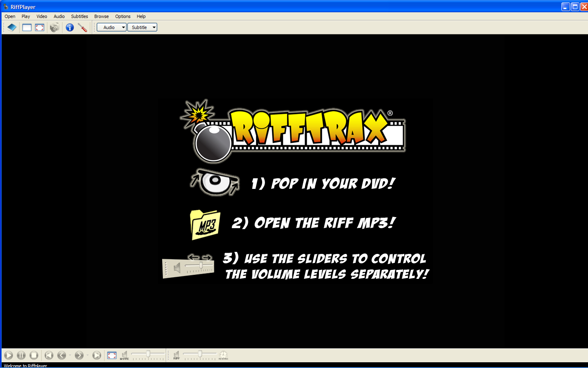Click the Resync clock icon
The image size is (588, 368).
223,355
